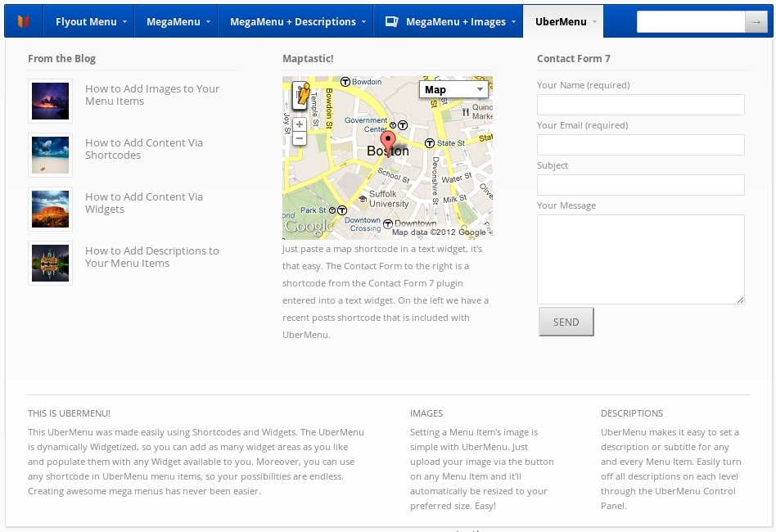Click the Downtown Crossing T station icon
This screenshot has height=532, width=776.
pos(388,223)
